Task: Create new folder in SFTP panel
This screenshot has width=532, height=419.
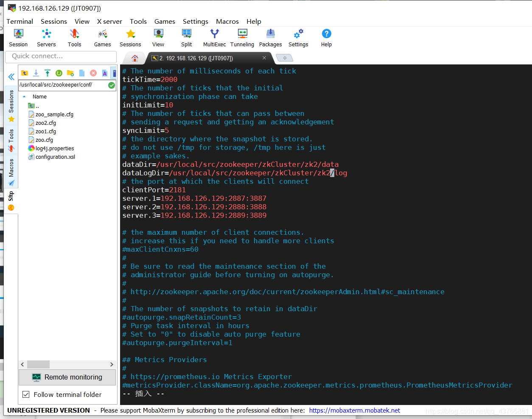Action: point(70,73)
